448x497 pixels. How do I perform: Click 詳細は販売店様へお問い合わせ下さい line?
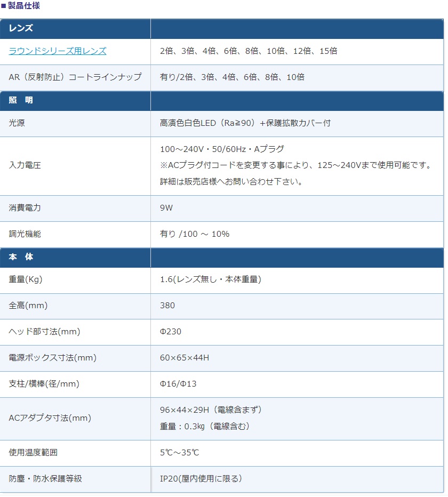point(231,182)
